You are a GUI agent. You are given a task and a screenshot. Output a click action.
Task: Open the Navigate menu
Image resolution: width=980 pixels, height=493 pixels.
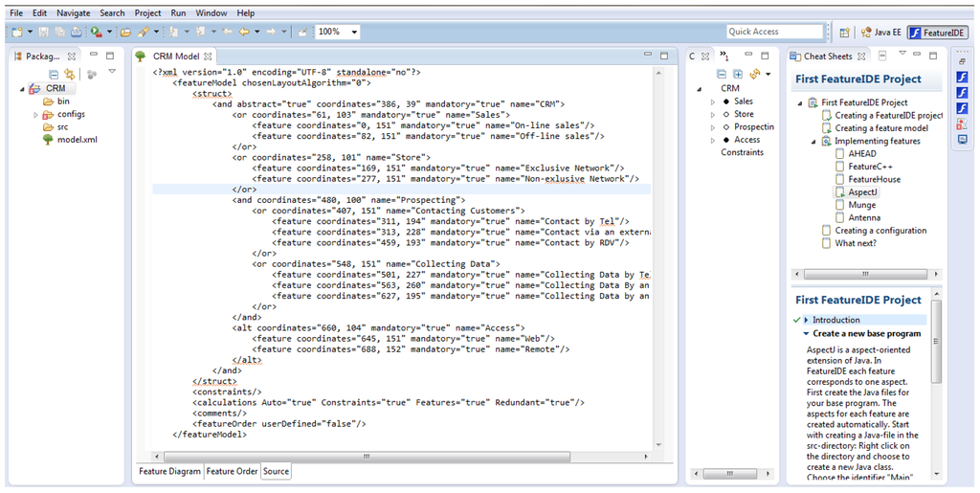pos(73,13)
